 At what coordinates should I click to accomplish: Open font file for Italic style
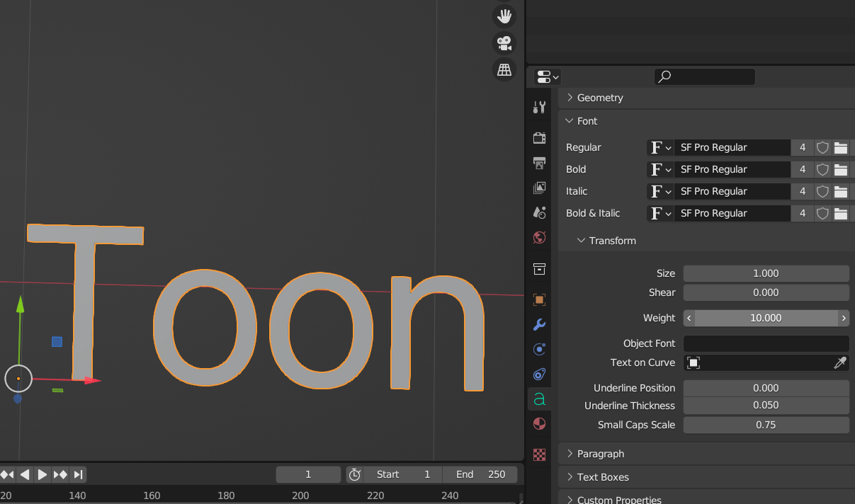[x=841, y=191]
